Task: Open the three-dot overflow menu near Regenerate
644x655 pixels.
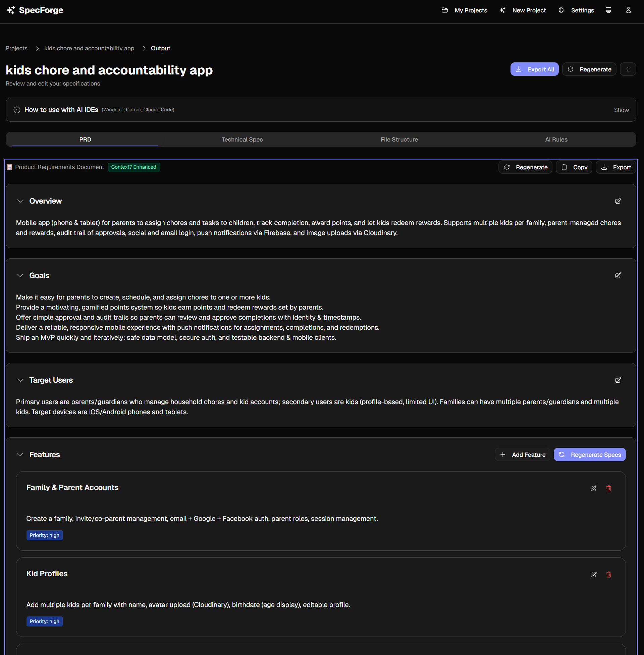Action: click(628, 69)
